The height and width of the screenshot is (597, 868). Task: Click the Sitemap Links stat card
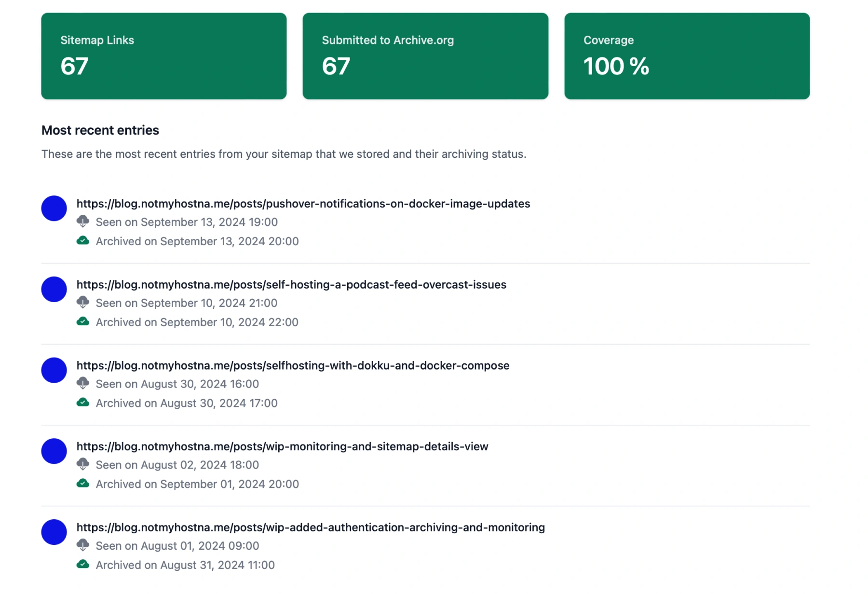coord(164,56)
